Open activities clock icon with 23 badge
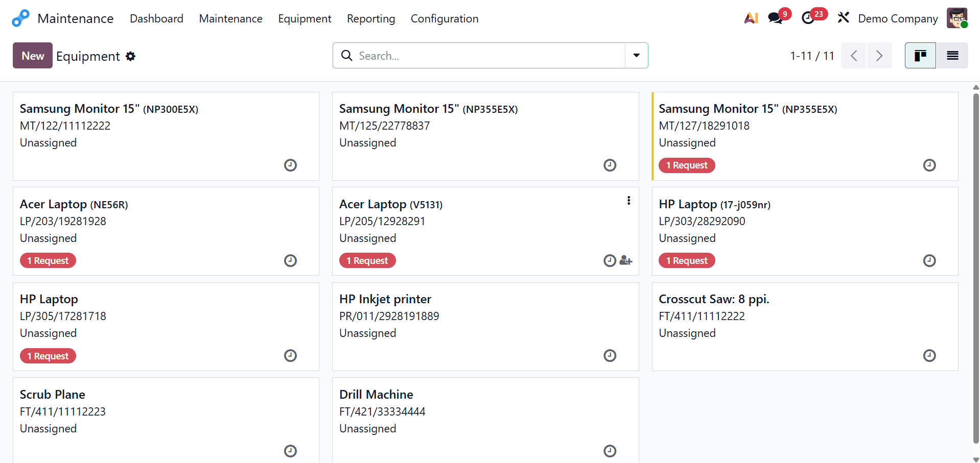980x463 pixels. pos(808,18)
